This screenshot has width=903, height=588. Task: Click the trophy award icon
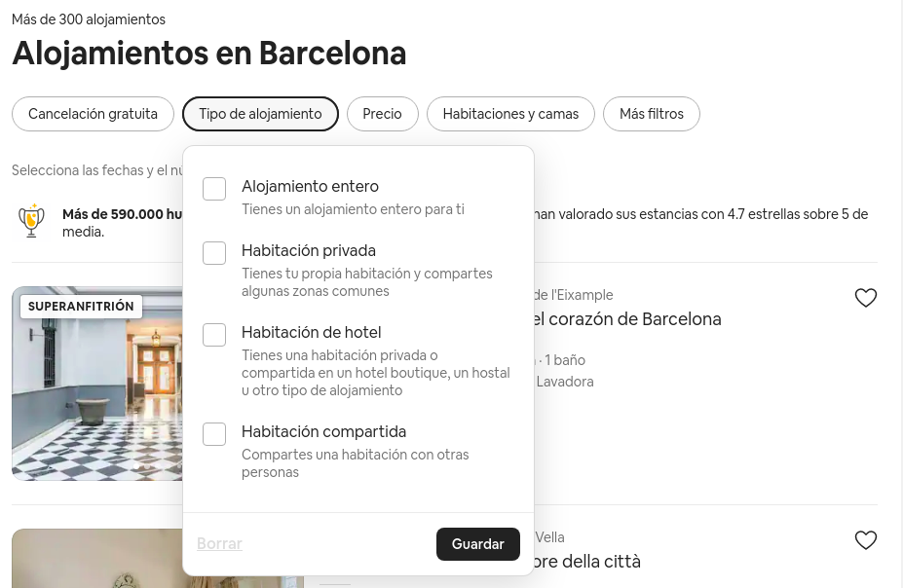click(x=32, y=222)
